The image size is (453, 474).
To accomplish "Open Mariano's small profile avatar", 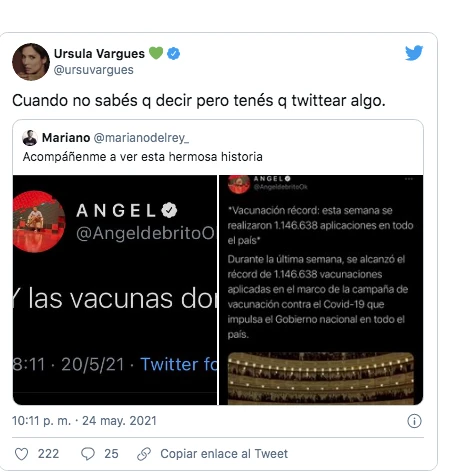I will tap(30, 138).
